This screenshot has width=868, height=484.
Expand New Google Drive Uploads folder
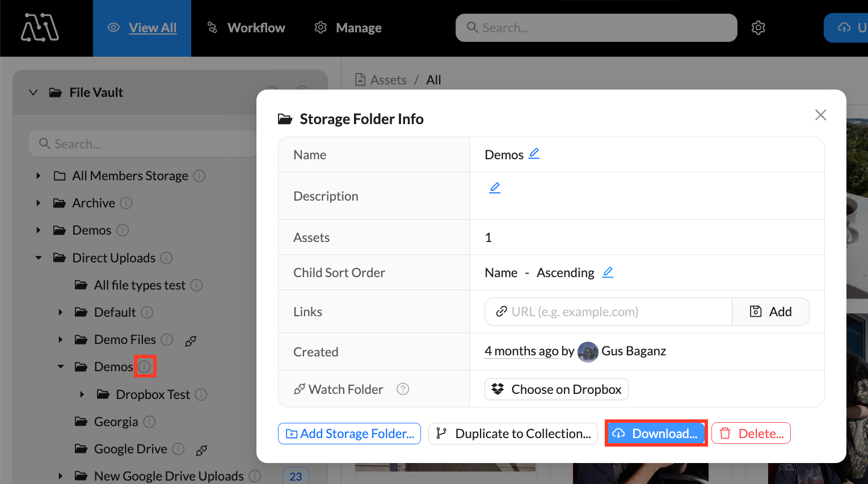click(x=60, y=476)
